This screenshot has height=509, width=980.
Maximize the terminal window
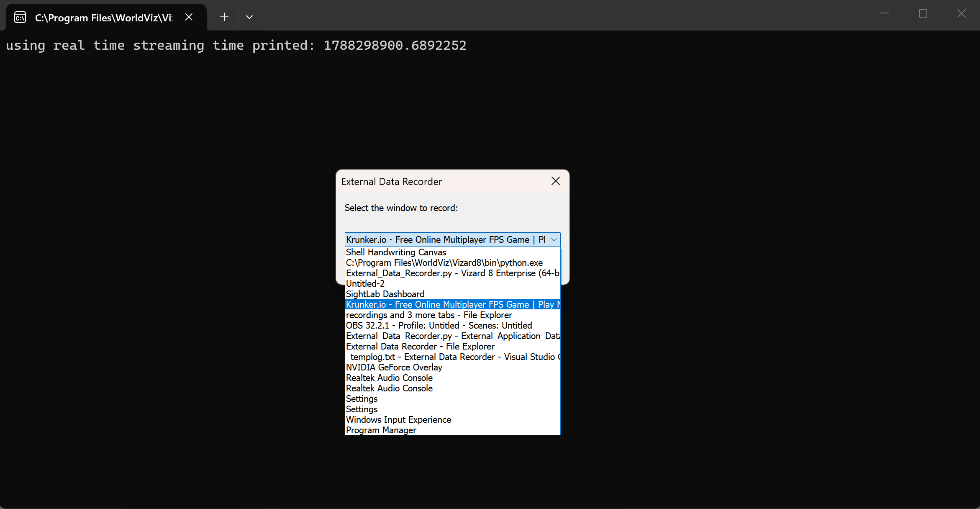923,14
